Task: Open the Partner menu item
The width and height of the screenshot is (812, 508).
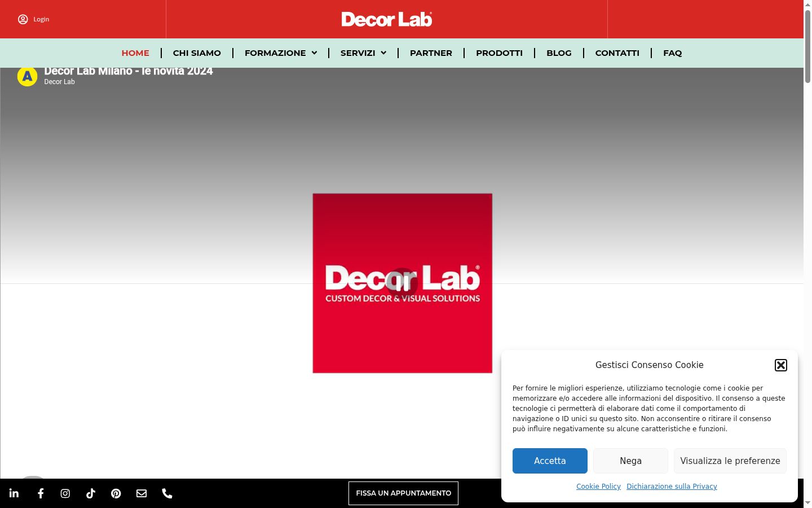Action: pos(431,53)
